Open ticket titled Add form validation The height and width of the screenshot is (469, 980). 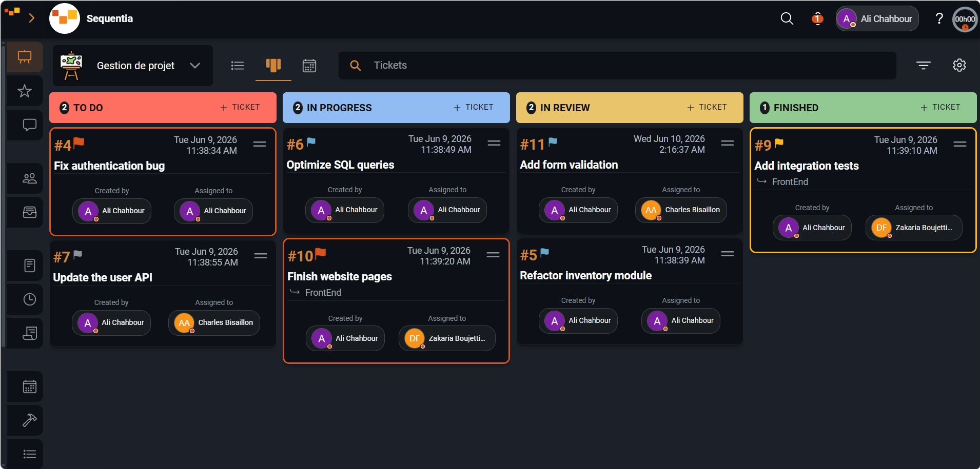[x=569, y=165]
